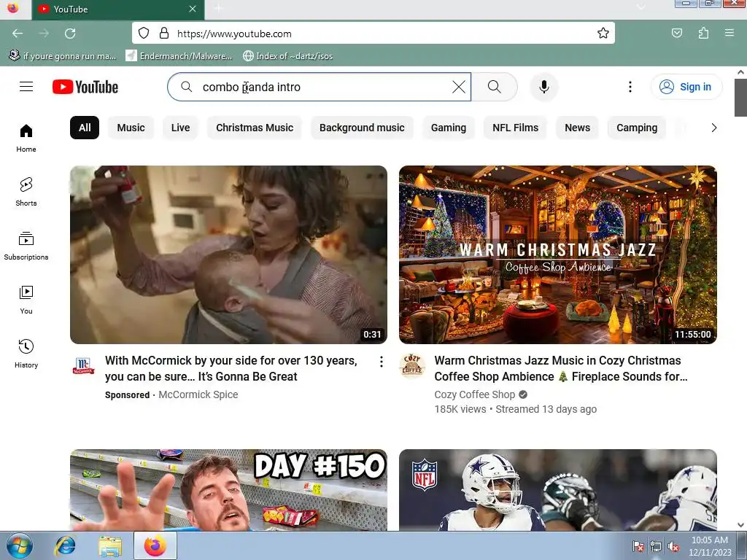Viewport: 747px width, 560px height.
Task: Click the McCormick channel avatar
Action: click(83, 366)
